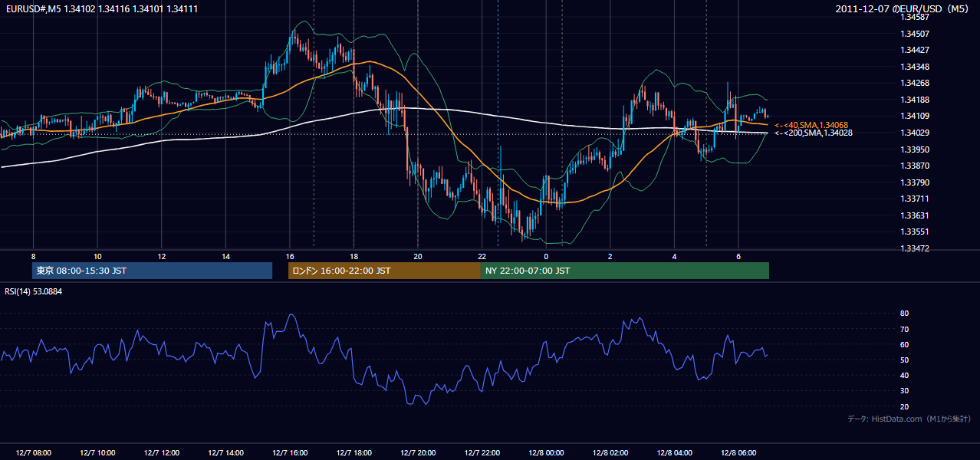This screenshot has height=460, width=980.
Task: Click hour 8 on price chart axis
Action: click(x=33, y=256)
